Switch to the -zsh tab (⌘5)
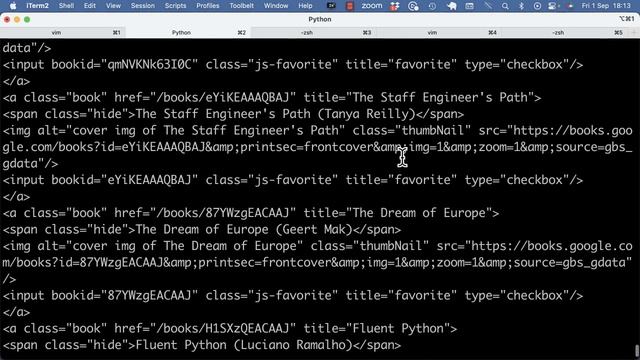The image size is (640, 360). pyautogui.click(x=564, y=32)
